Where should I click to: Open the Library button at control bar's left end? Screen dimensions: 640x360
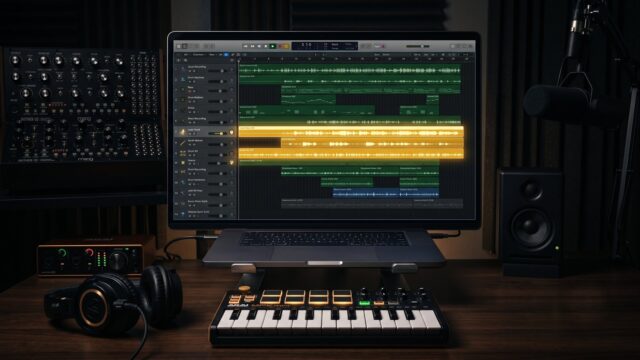click(179, 46)
